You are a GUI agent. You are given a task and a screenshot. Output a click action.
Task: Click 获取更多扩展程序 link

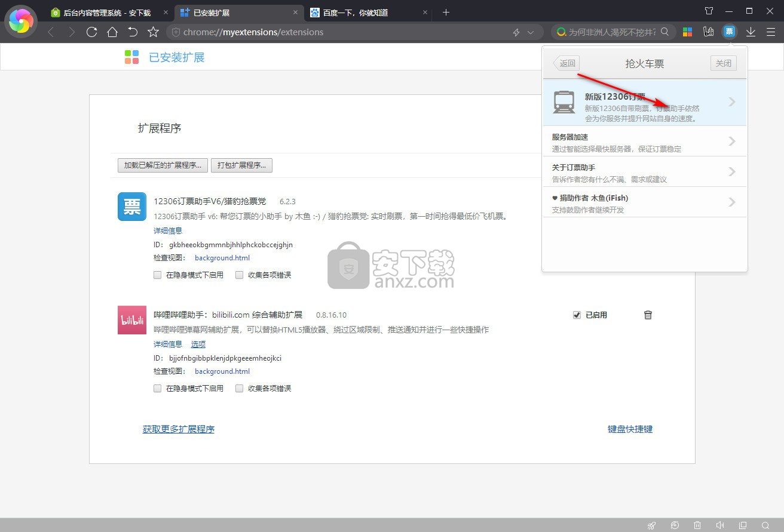pos(179,429)
